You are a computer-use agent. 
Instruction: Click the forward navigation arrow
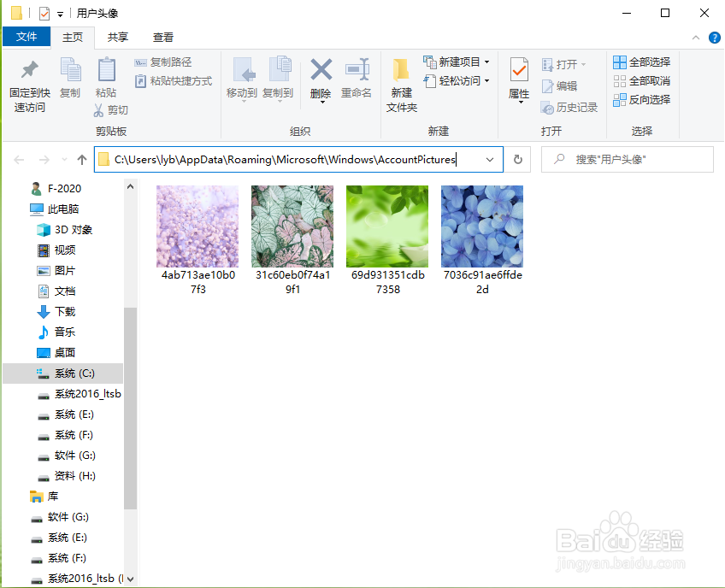[44, 160]
